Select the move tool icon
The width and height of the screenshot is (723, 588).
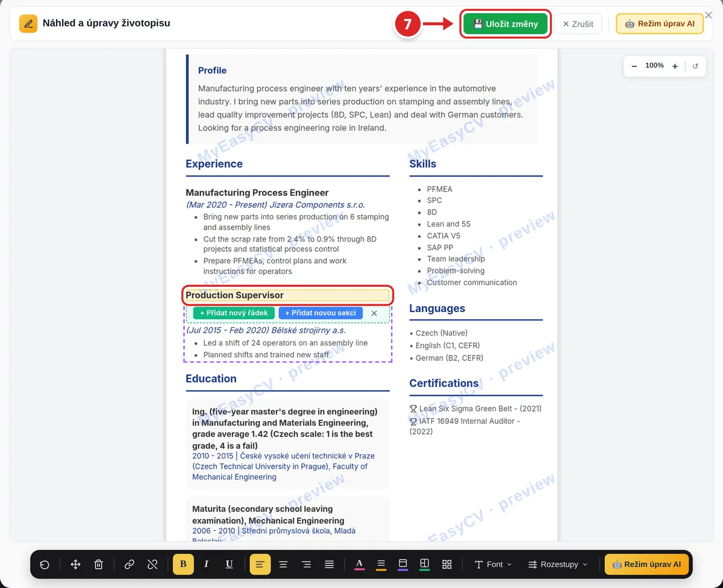76,565
